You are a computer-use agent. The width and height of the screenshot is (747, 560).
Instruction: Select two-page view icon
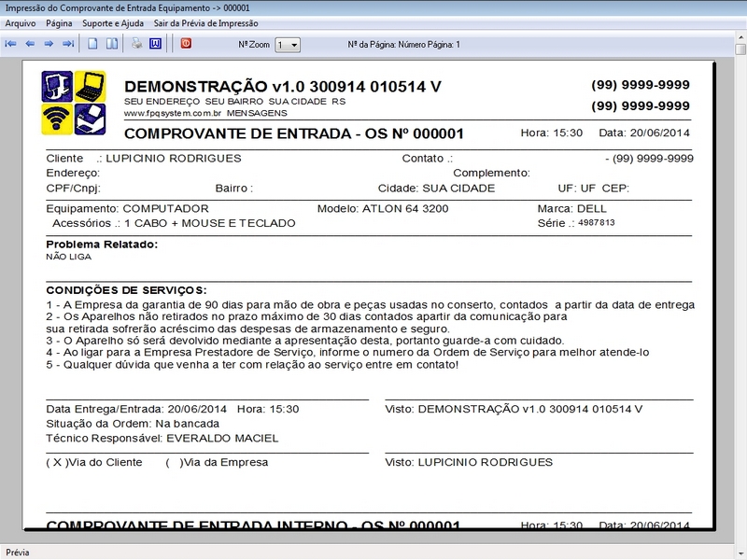[112, 44]
